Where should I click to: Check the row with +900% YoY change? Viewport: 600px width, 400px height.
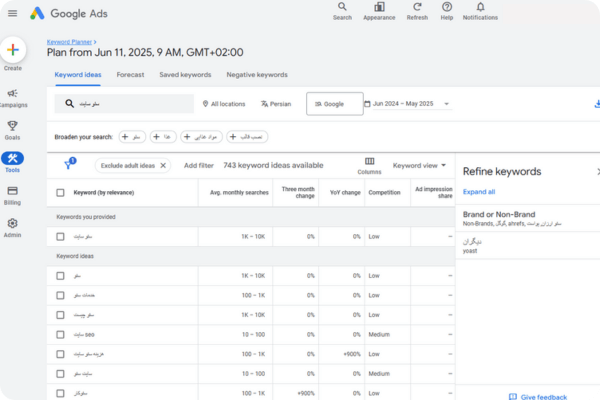point(60,354)
